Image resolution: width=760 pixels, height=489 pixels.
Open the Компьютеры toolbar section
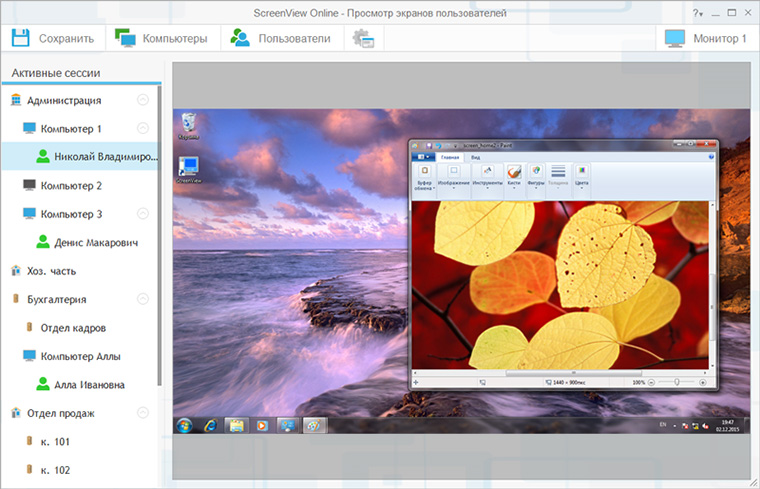pos(161,38)
